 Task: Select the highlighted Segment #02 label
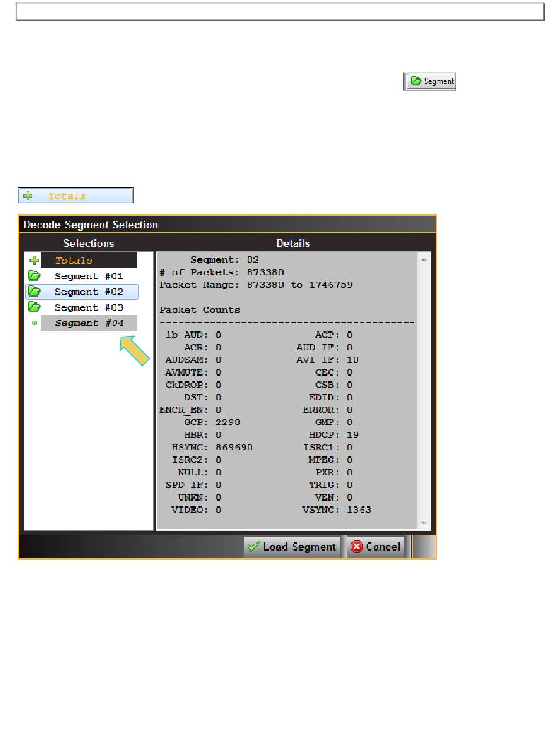(x=88, y=292)
